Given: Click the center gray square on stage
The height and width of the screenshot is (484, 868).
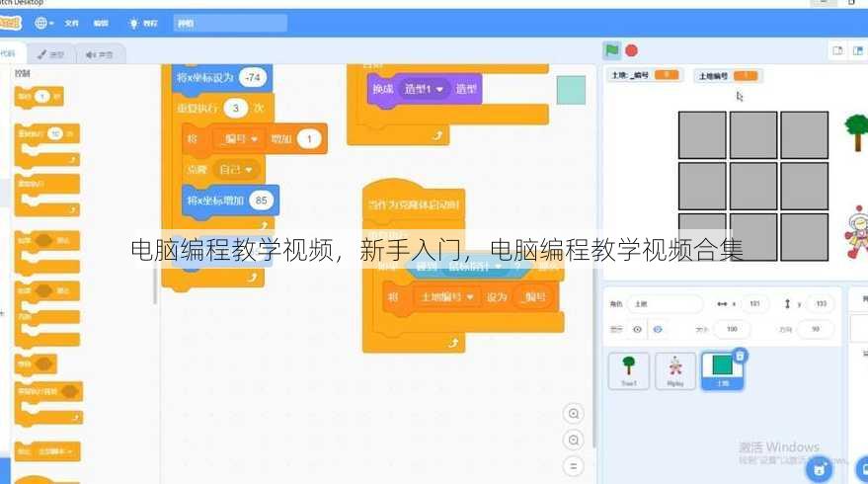Looking at the screenshot, I should pos(752,186).
